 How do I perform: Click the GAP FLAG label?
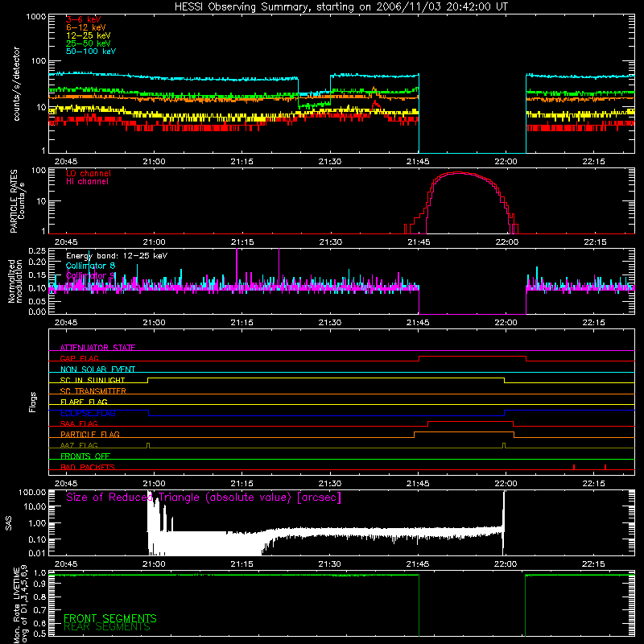pyautogui.click(x=79, y=358)
